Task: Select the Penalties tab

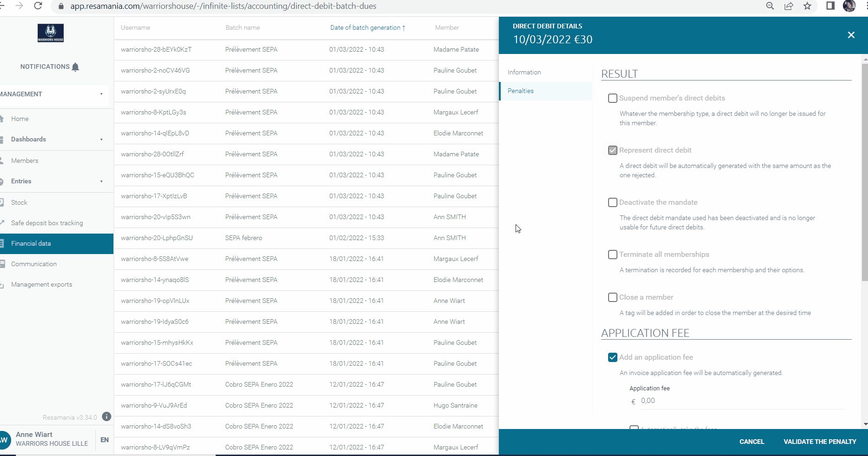Action: coord(546,91)
